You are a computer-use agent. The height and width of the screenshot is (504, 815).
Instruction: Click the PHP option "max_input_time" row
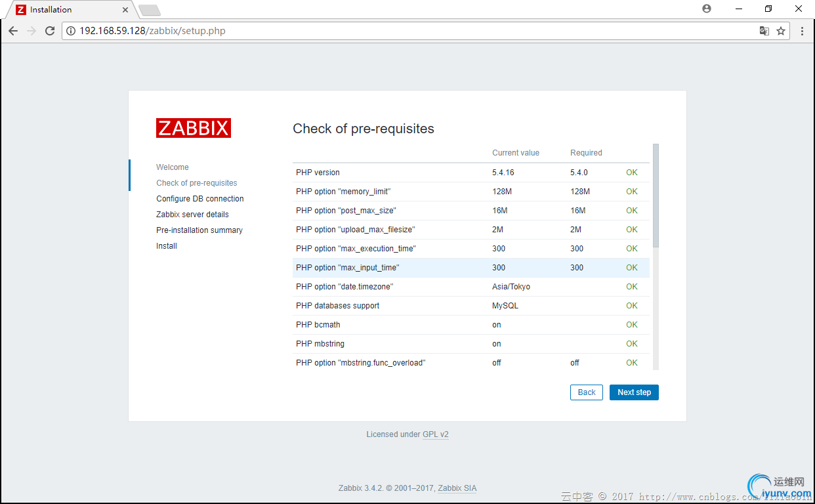(x=471, y=268)
